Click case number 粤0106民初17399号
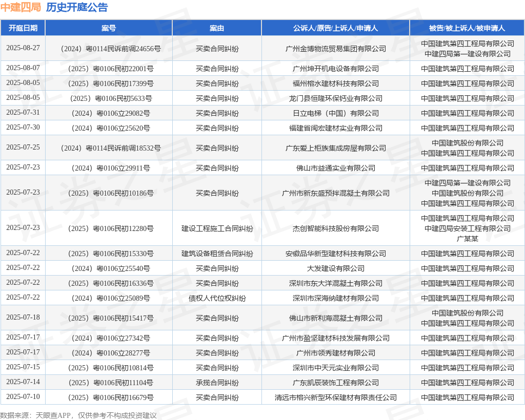525x420 pixels. pyautogui.click(x=111, y=83)
